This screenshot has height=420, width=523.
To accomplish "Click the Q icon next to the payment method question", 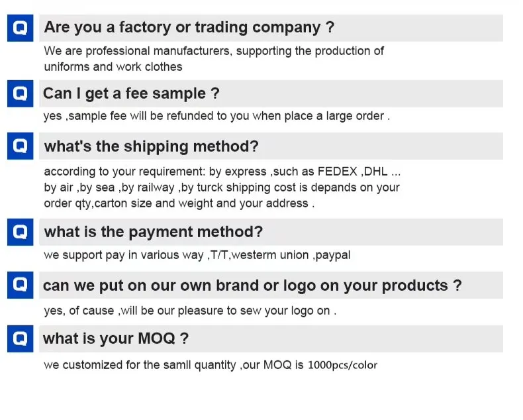I will [21, 233].
